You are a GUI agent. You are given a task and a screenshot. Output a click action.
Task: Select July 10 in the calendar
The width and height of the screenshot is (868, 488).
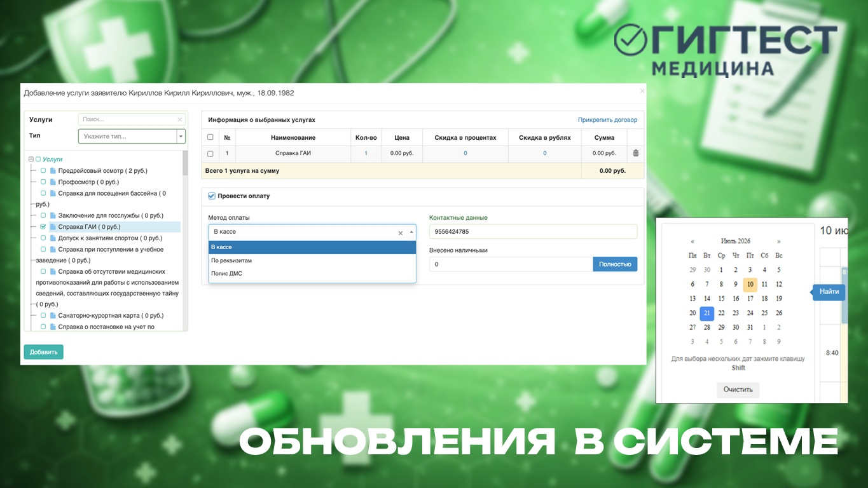point(750,285)
